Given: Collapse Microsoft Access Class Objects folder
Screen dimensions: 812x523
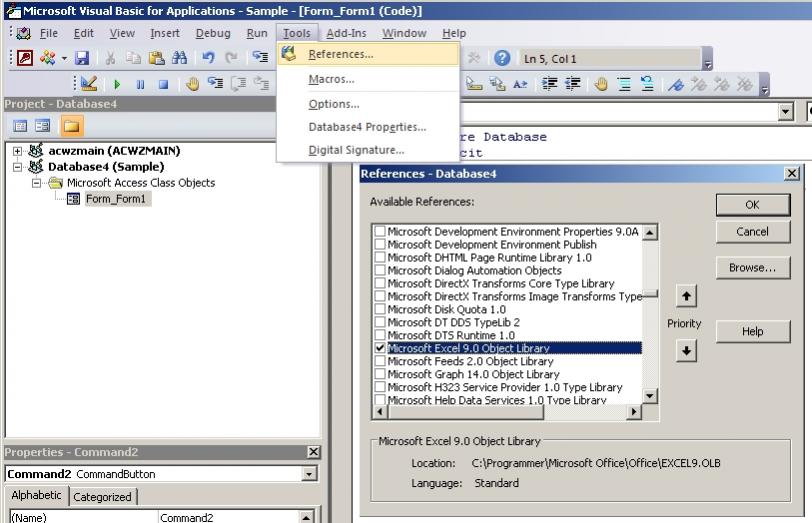Looking at the screenshot, I should (x=36, y=183).
